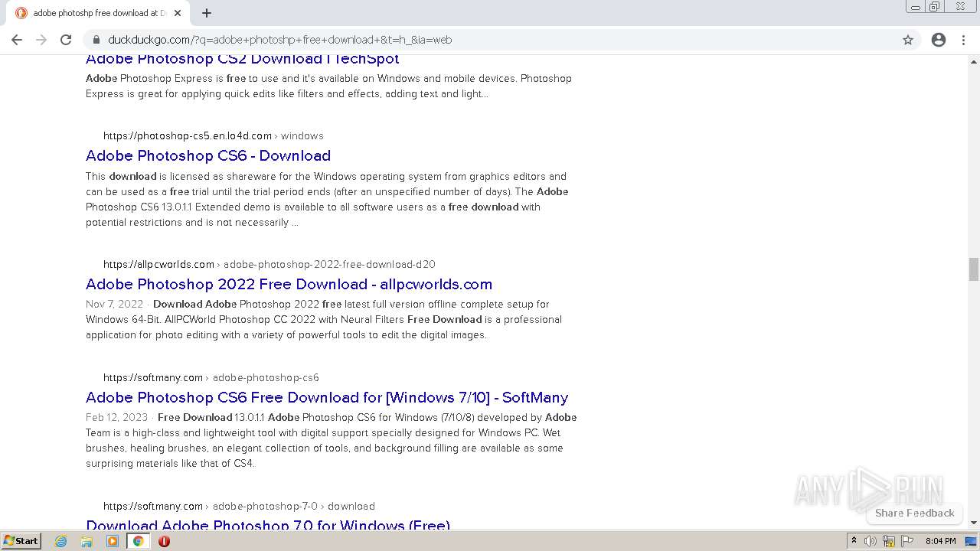
Task: Open Adobe Photoshop CS6 Free Download SoftMany result
Action: [327, 397]
